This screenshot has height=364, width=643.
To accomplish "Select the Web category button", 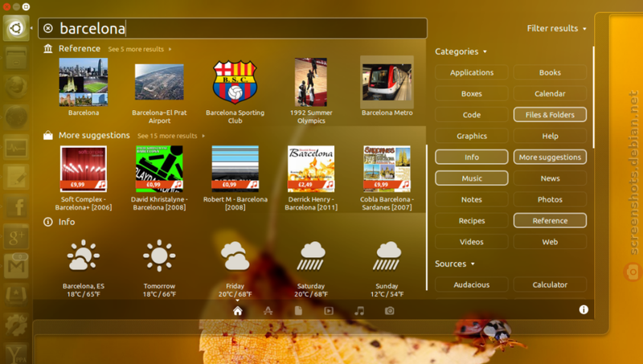I will pyautogui.click(x=550, y=242).
